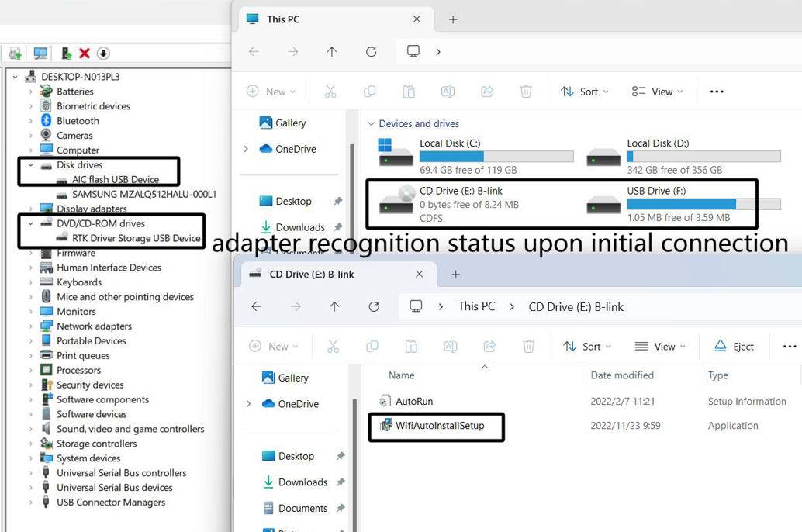Collapse the DVD/CD-ROM drives node
The width and height of the screenshot is (802, 532).
pos(31,223)
